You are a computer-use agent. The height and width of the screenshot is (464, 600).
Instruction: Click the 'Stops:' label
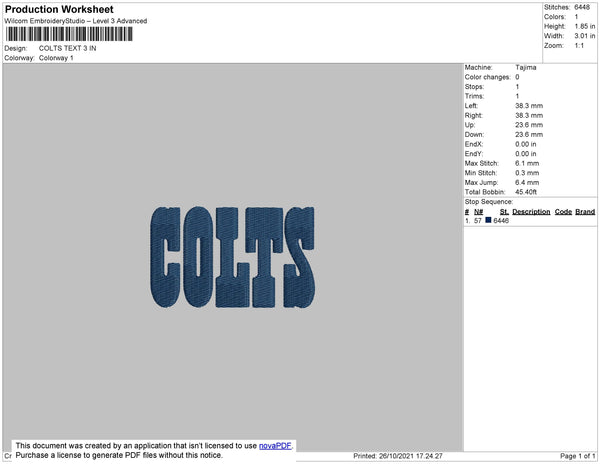(474, 87)
